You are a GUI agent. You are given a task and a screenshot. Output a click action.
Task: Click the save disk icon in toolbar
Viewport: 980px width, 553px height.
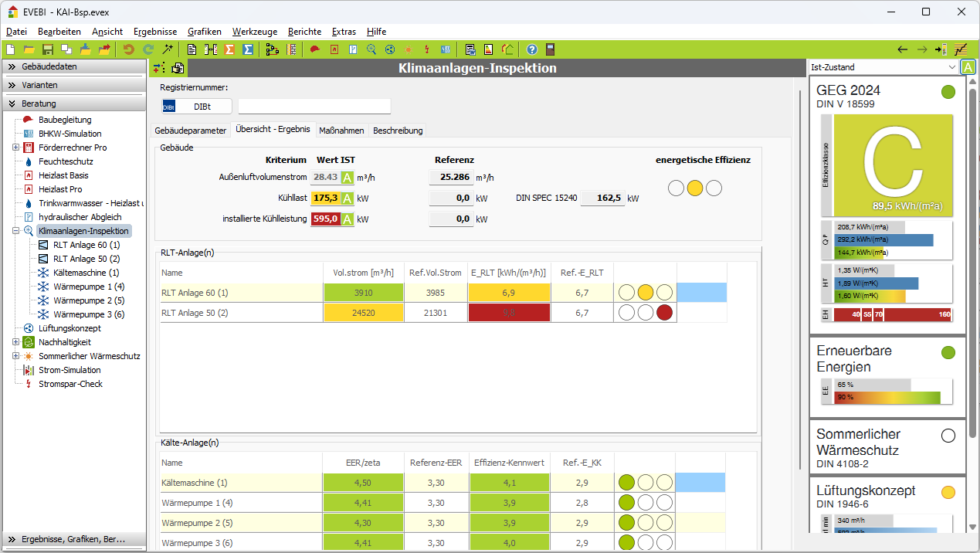[47, 49]
